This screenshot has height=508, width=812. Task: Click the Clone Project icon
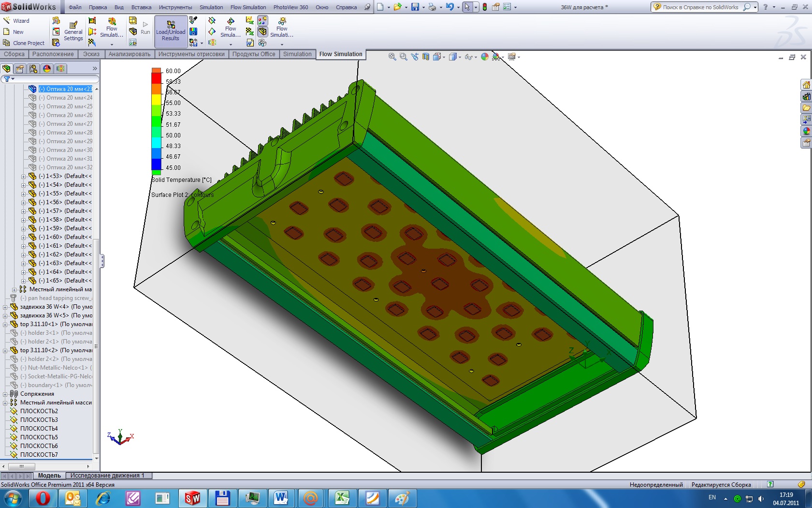[7, 43]
